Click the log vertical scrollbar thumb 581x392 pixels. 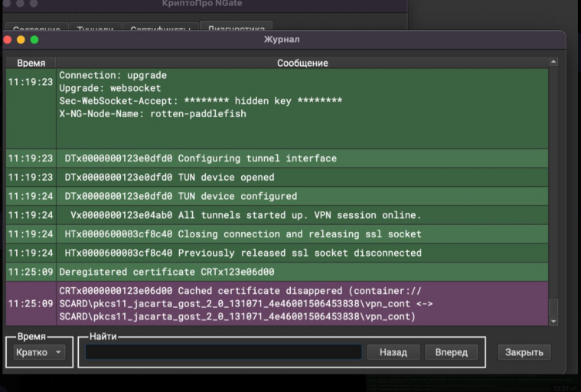[553, 307]
